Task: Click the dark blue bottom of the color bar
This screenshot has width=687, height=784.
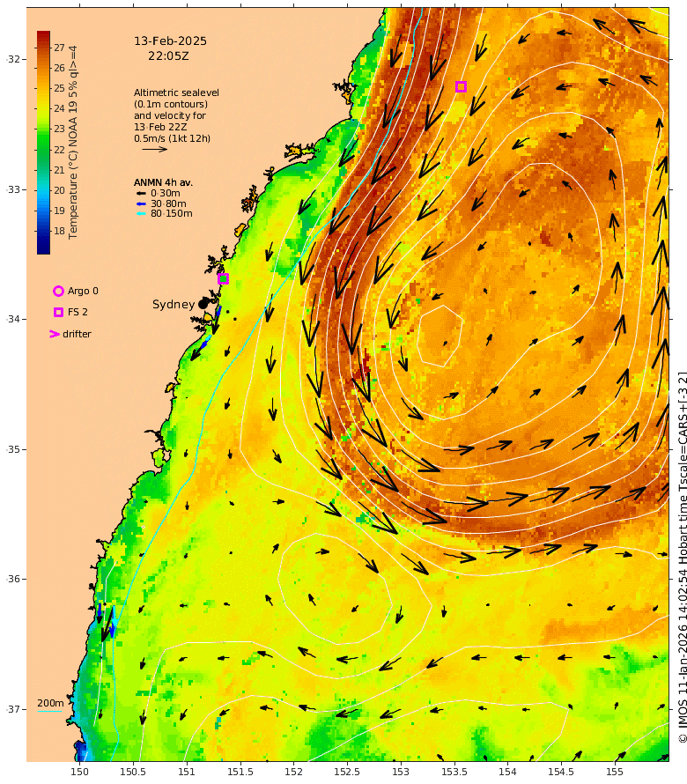Action: [43, 249]
